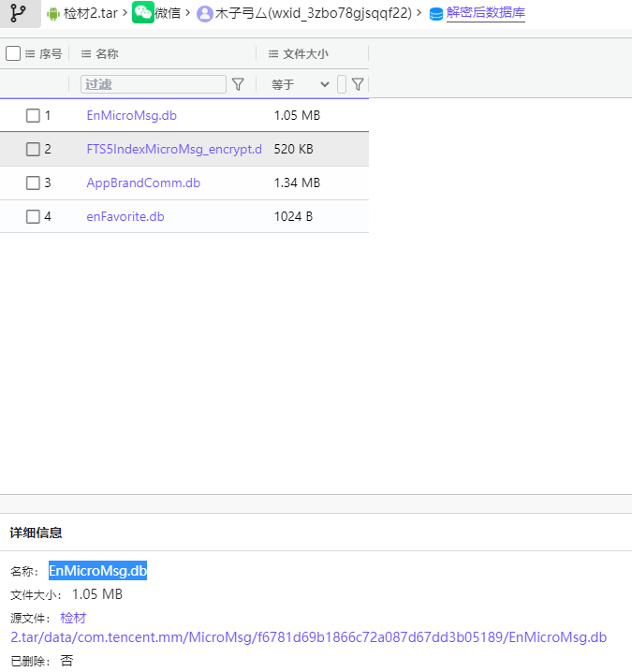The image size is (632, 672).
Task: Click the database icon before 解密后数据库
Action: pos(436,14)
